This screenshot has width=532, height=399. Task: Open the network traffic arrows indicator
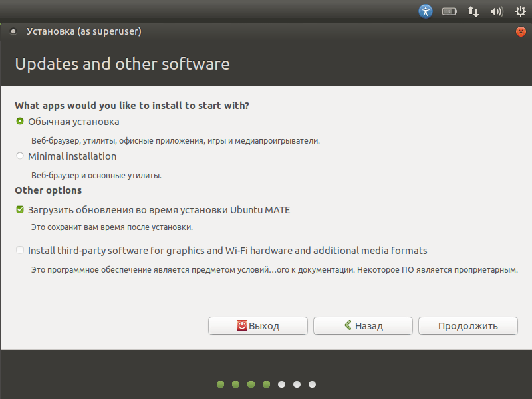[x=473, y=11]
